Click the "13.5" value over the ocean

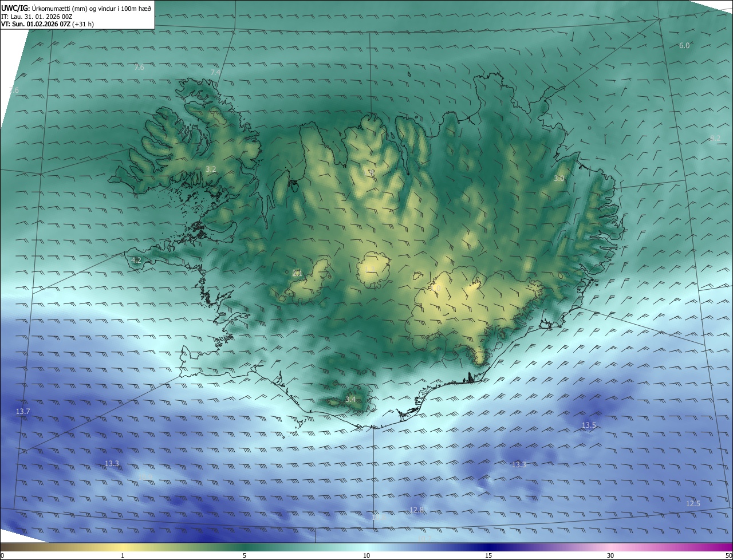point(589,425)
